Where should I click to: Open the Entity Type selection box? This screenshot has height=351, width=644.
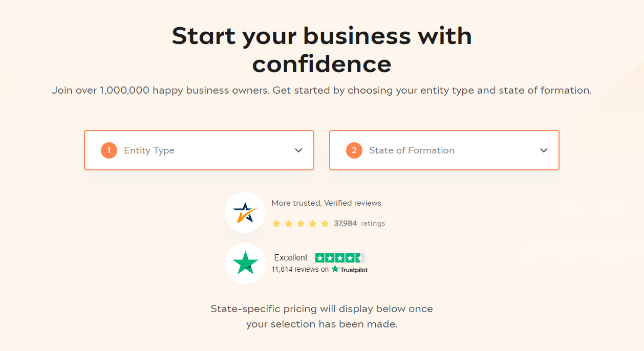point(199,150)
